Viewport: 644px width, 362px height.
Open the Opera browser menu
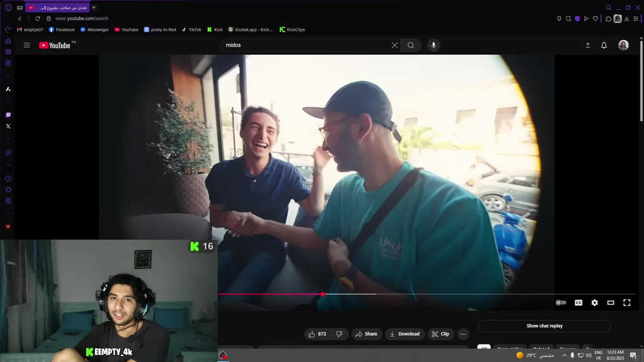[x=8, y=8]
